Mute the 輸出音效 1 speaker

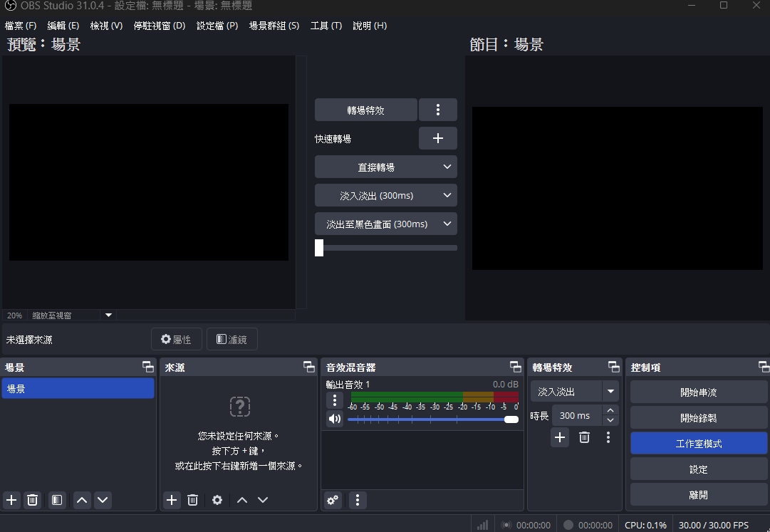point(335,419)
